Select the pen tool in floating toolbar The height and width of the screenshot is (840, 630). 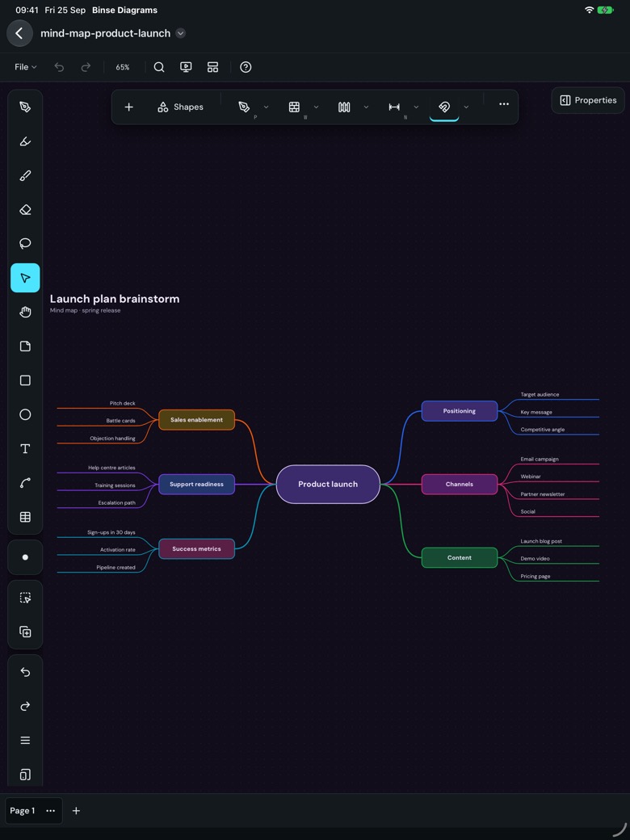[x=244, y=107]
